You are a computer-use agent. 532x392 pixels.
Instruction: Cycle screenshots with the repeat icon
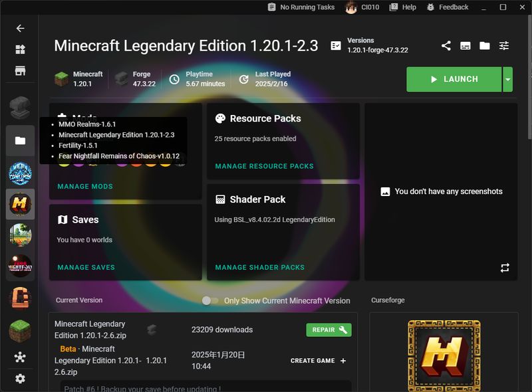point(505,268)
